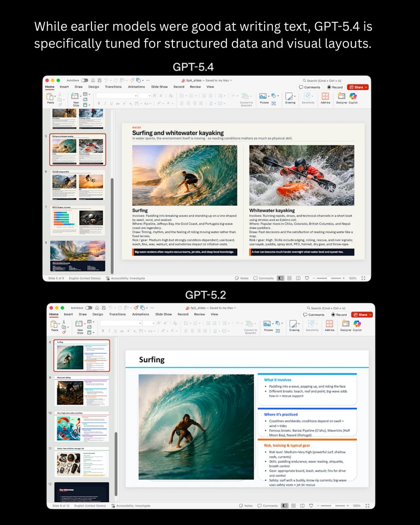
Task: Click Normal view icon in 5p2_slides status bar
Action: click(x=285, y=506)
